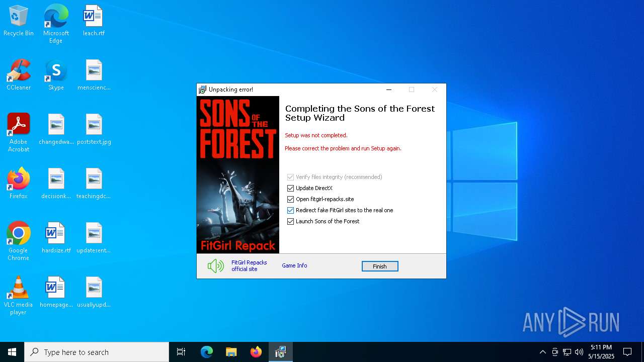The width and height of the screenshot is (644, 362).
Task: Uncheck Launch Sons of the Forest
Action: (x=290, y=221)
